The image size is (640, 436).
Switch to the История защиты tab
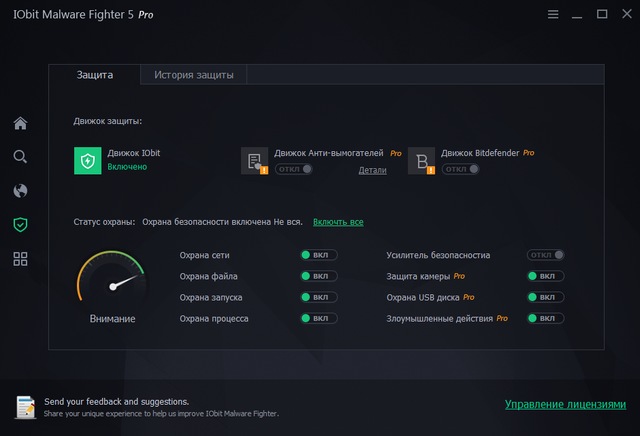point(193,75)
